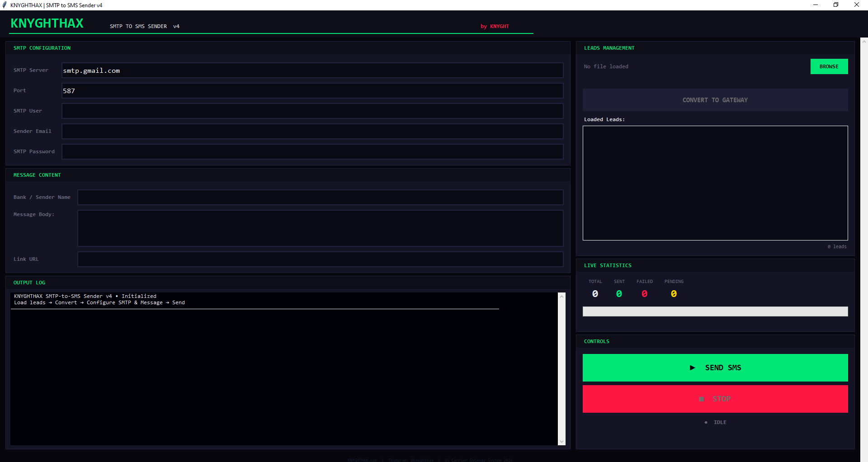868x462 pixels.
Task: Click the SMTP CONFIGURATION section header
Action: pyautogui.click(x=42, y=48)
